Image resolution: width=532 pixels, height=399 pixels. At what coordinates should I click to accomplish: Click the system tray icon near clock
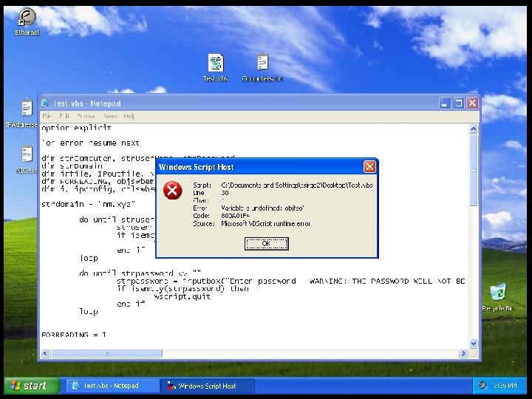[x=482, y=386]
